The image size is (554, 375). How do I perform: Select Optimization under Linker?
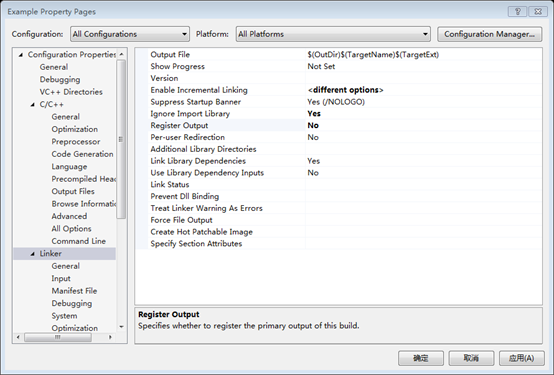click(75, 328)
